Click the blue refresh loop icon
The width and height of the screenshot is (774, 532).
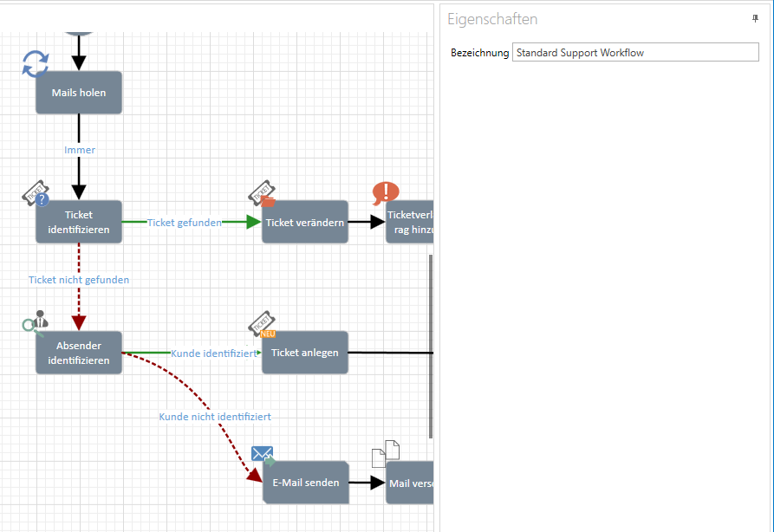click(x=36, y=63)
